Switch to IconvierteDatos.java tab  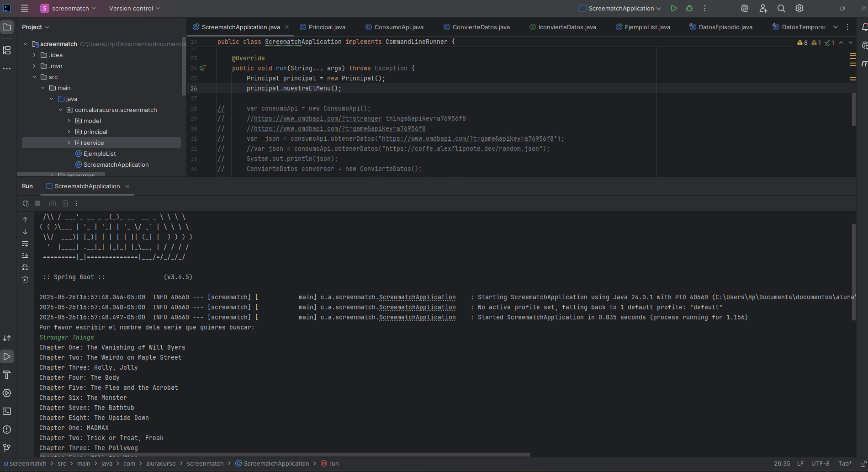click(x=563, y=27)
